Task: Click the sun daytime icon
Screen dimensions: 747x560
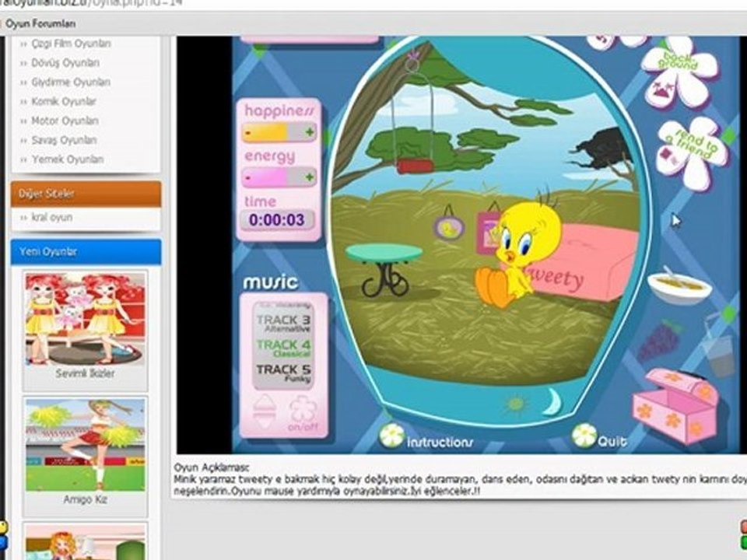Action: [515, 404]
